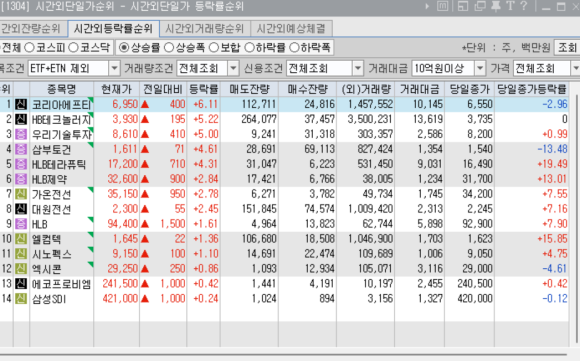The height and width of the screenshot is (361, 580).
Task: Click the horizontal scrollbar below the table
Action: click(x=284, y=354)
